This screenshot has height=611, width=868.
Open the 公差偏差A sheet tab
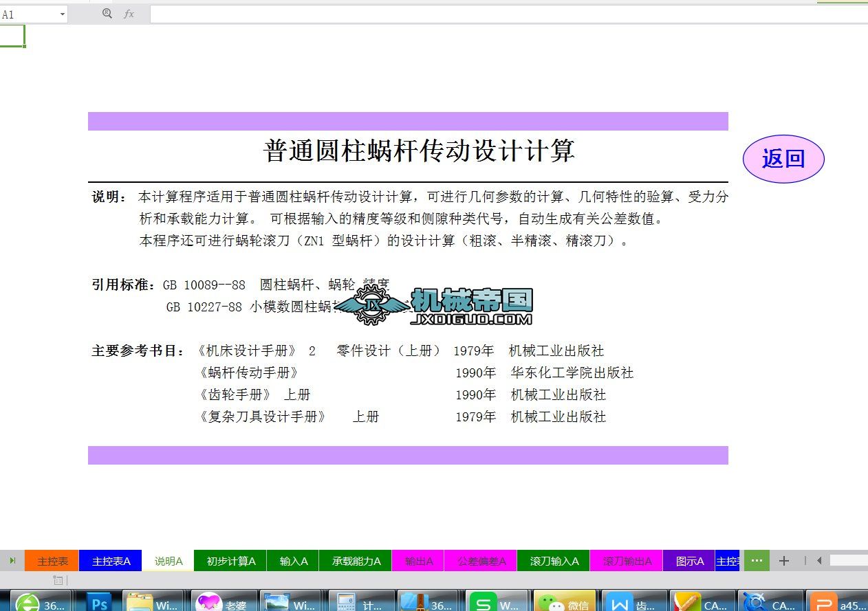[x=481, y=561]
